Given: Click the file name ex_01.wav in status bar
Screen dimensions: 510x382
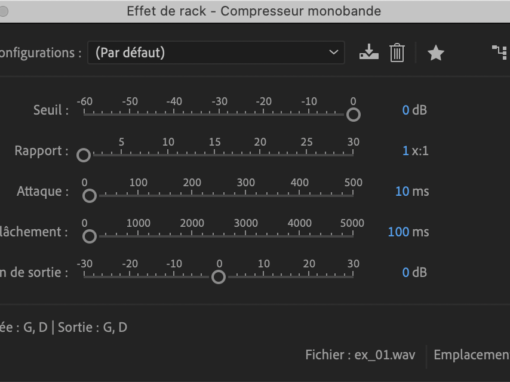Looking at the screenshot, I should pos(385,355).
